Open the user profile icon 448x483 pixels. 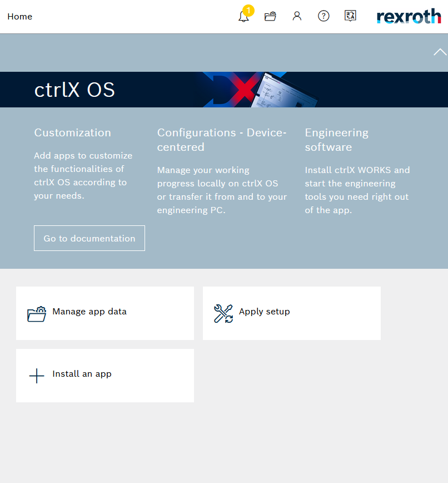coord(297,16)
